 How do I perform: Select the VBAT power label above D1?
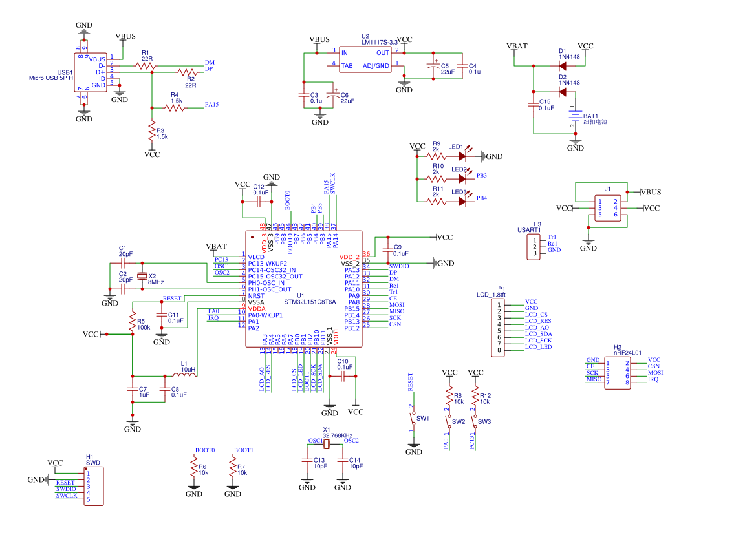[x=517, y=47]
